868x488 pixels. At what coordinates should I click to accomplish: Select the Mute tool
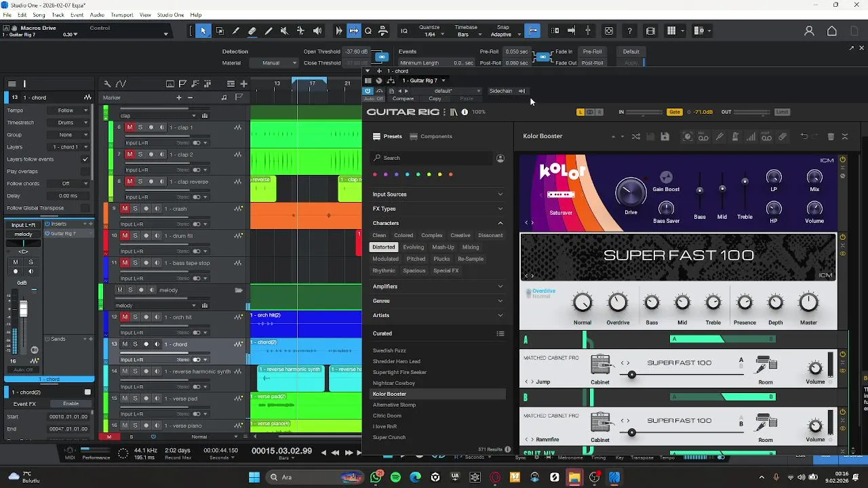point(285,30)
